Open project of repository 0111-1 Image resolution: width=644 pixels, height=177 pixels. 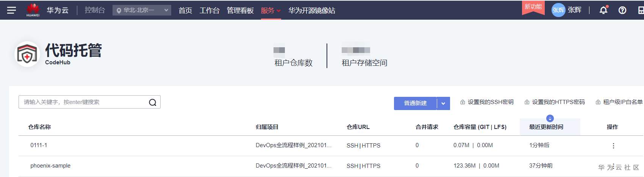click(x=294, y=145)
